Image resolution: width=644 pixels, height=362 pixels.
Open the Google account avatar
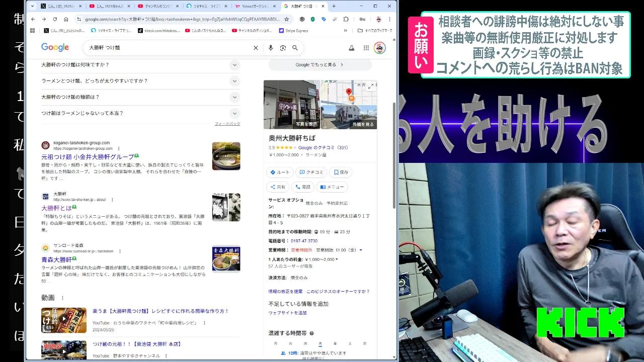[380, 48]
